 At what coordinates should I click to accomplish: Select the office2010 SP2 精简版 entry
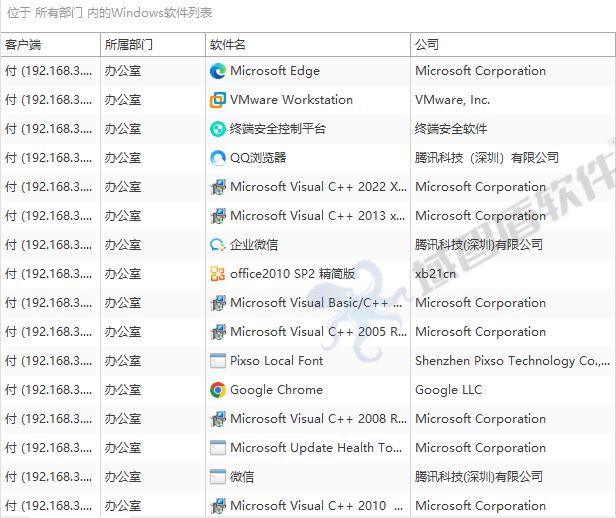(x=293, y=274)
